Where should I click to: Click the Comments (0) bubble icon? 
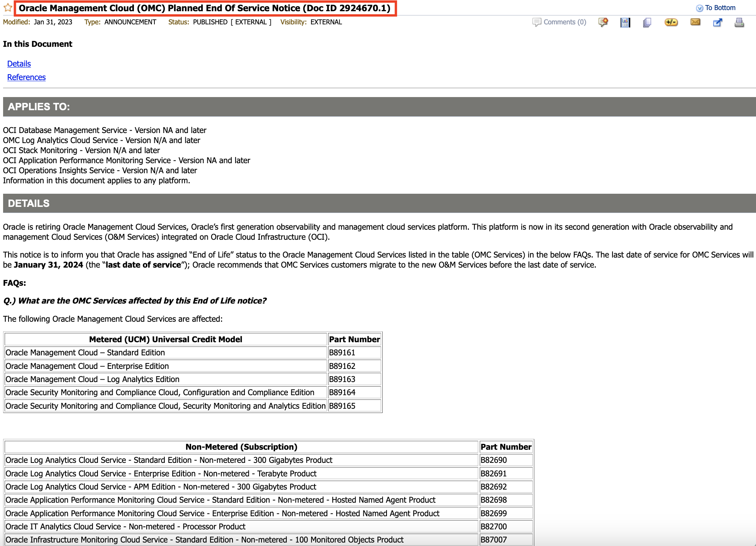[537, 22]
